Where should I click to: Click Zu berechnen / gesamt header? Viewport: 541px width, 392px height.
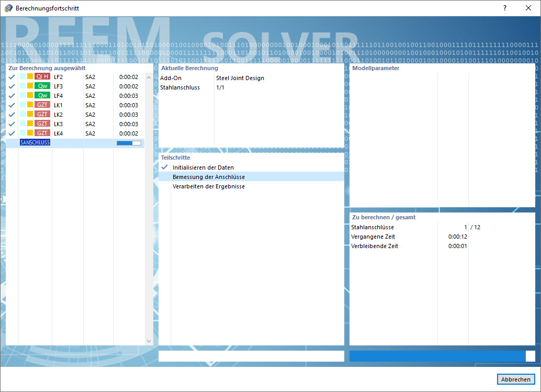pos(384,217)
